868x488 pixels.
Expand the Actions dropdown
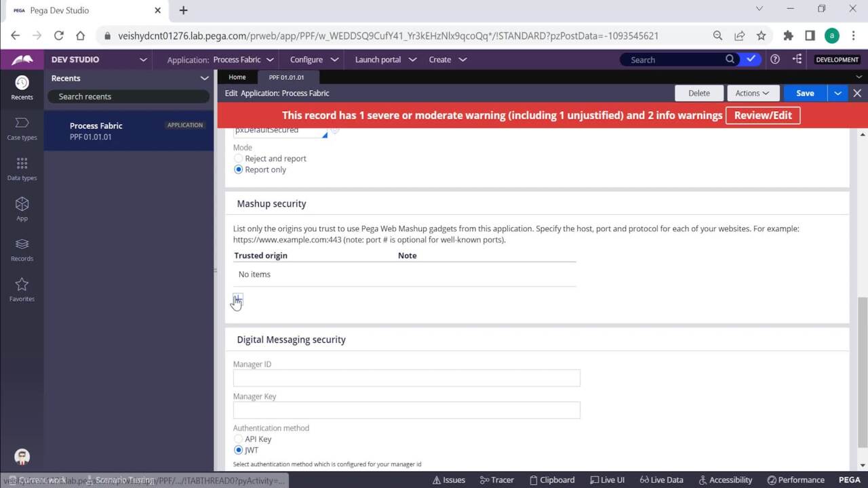752,94
